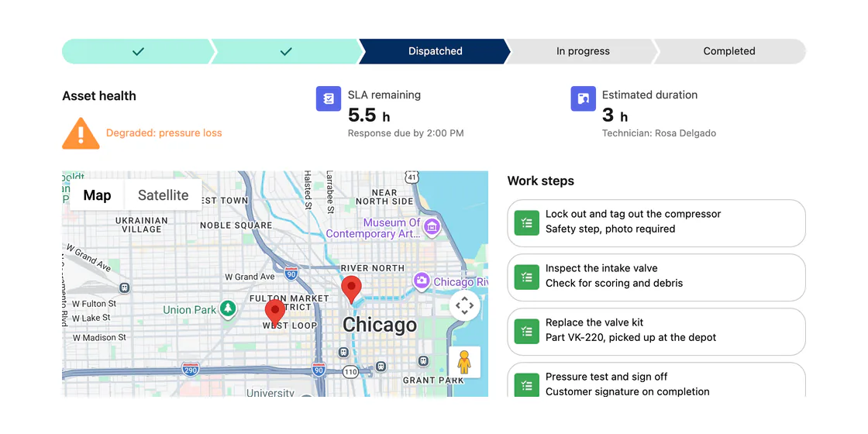This screenshot has height=434, width=868.
Task: Click the Estimated duration icon
Action: [583, 98]
